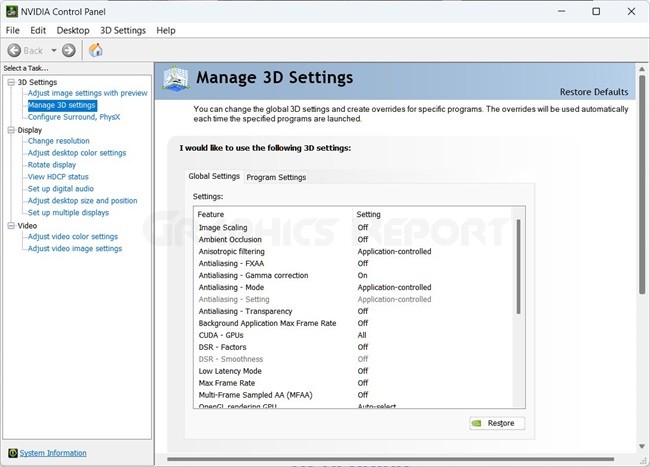Viewport: 650px width, 467px height.
Task: Select the Image Scaling feature row
Action: click(x=355, y=227)
